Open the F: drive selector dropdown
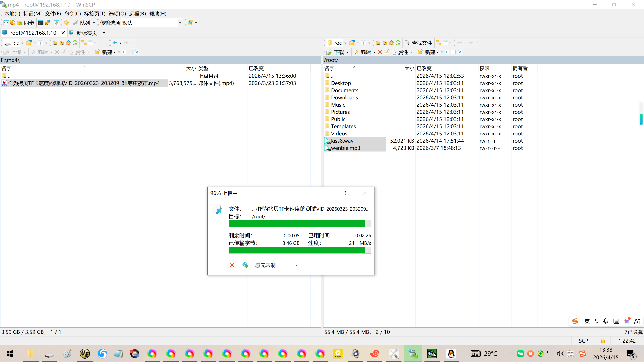This screenshot has height=362, width=644. [22, 43]
